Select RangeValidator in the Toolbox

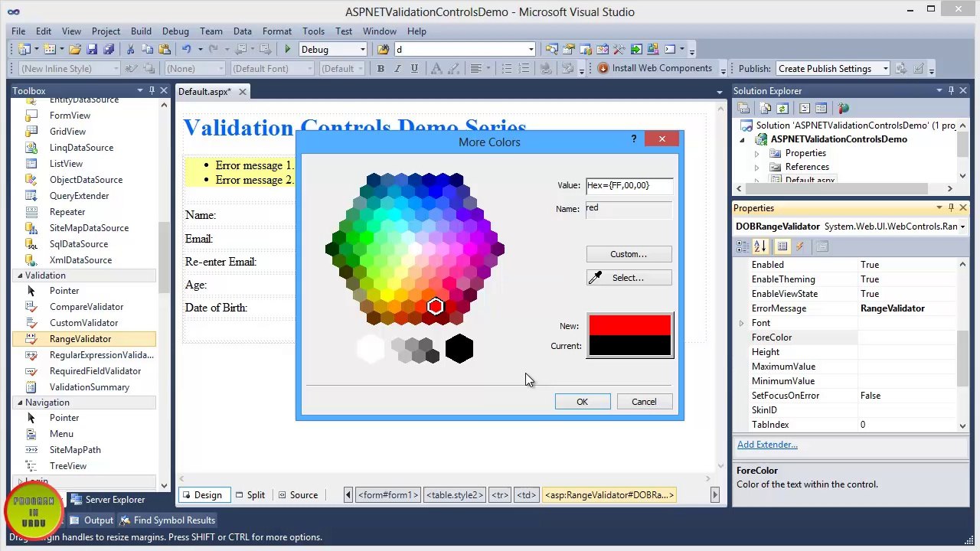(x=84, y=339)
